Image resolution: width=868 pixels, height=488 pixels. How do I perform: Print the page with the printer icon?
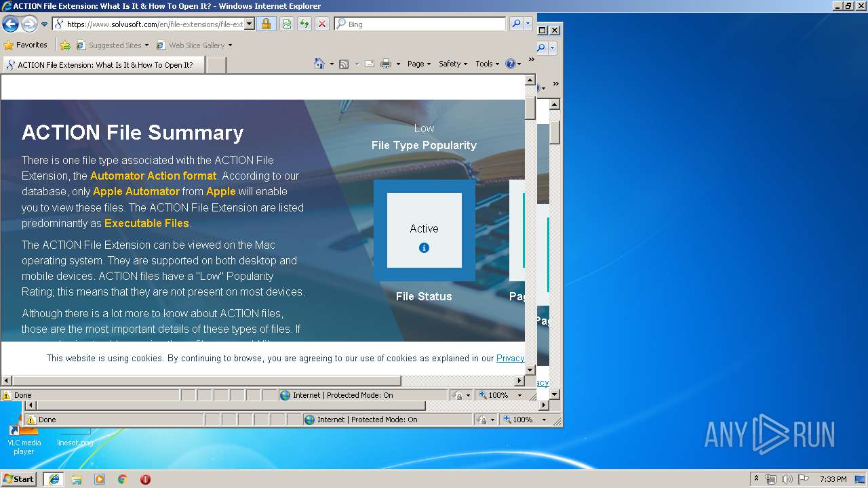386,64
